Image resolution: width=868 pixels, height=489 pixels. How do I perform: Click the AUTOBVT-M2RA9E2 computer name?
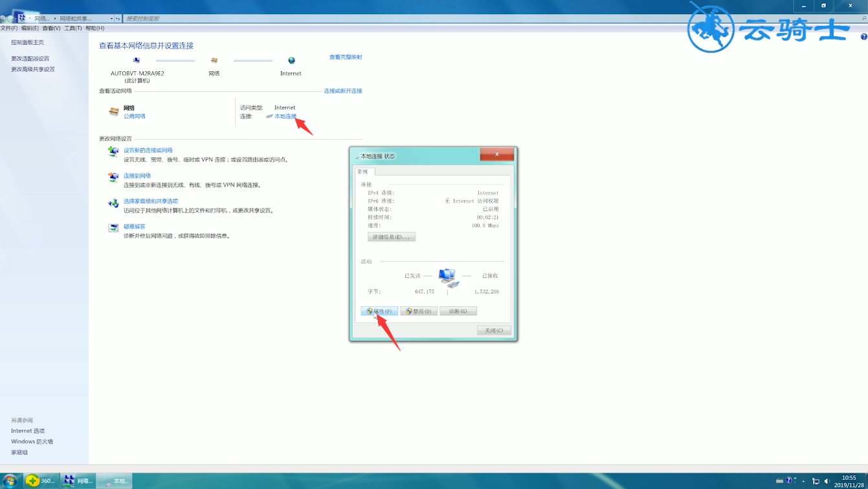(137, 73)
